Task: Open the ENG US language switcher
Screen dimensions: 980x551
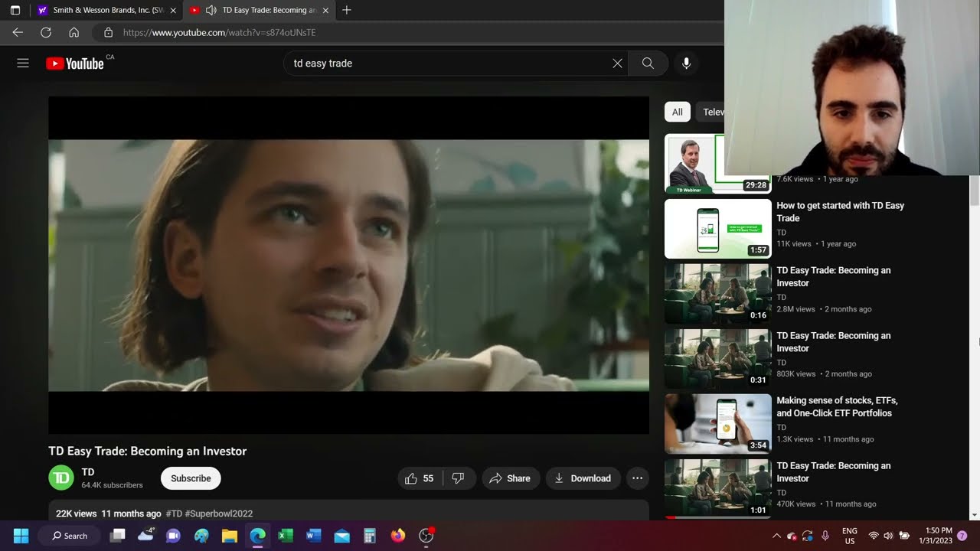Action: [x=849, y=536]
